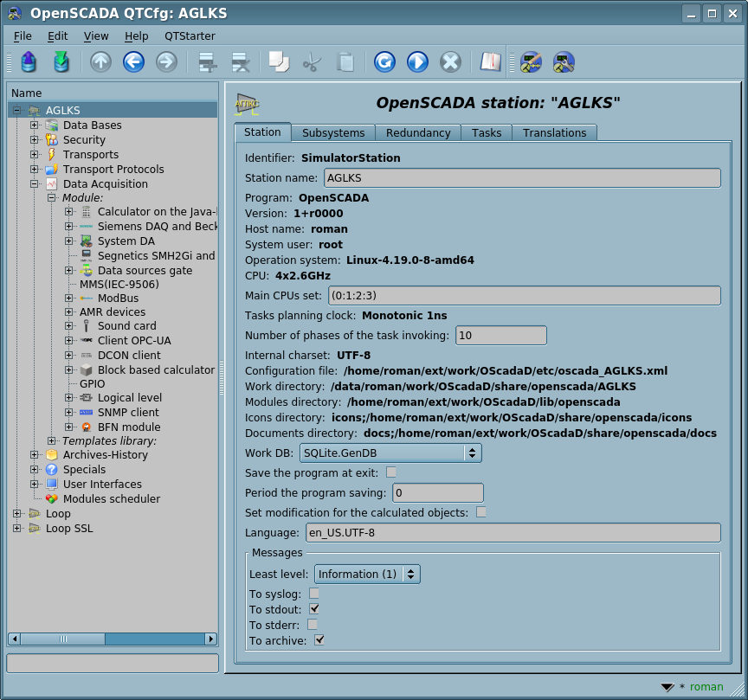Open the Work DB combo box
Image resolution: width=748 pixels, height=700 pixels.
tap(390, 453)
